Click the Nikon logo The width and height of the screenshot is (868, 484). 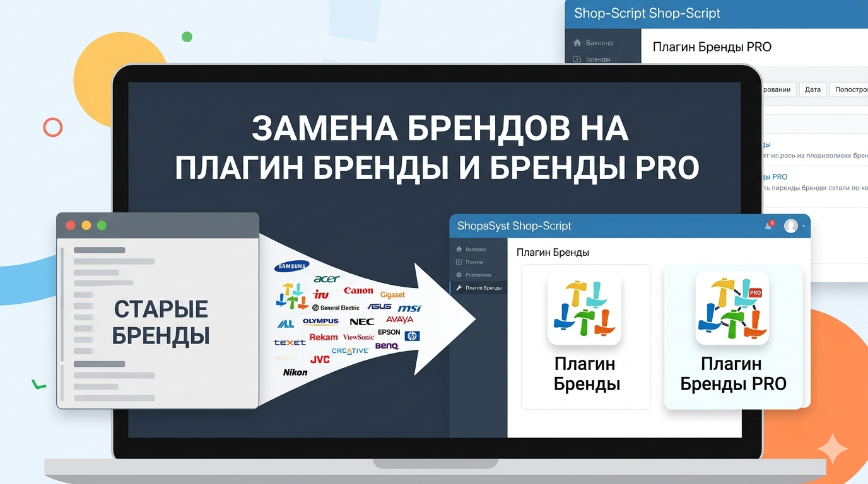point(295,372)
